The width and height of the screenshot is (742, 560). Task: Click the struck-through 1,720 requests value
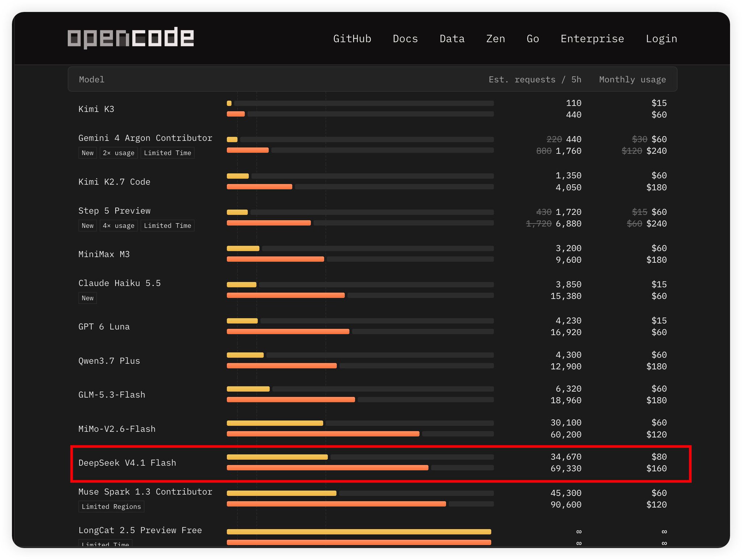coord(539,223)
